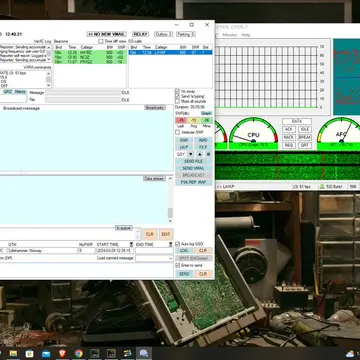This screenshot has width=360, height=360.
Task: Click the # button next to QSY arrows
Action: pyautogui.click(x=208, y=154)
